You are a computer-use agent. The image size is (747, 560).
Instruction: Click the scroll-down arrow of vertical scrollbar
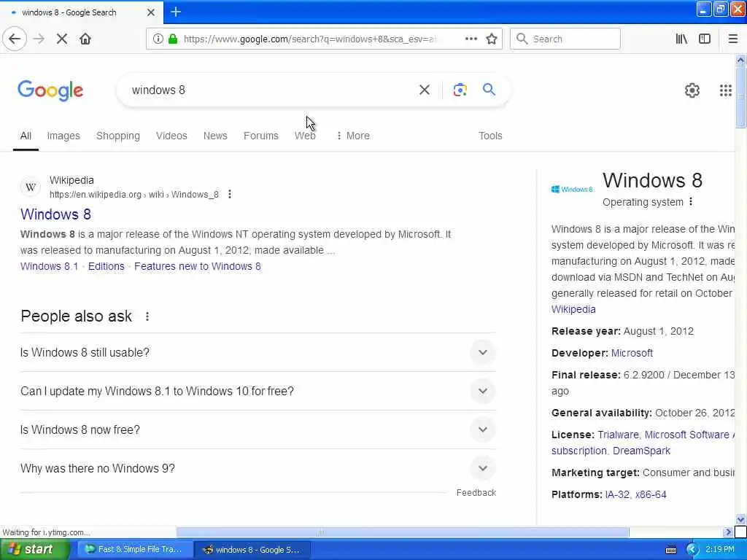click(x=740, y=519)
